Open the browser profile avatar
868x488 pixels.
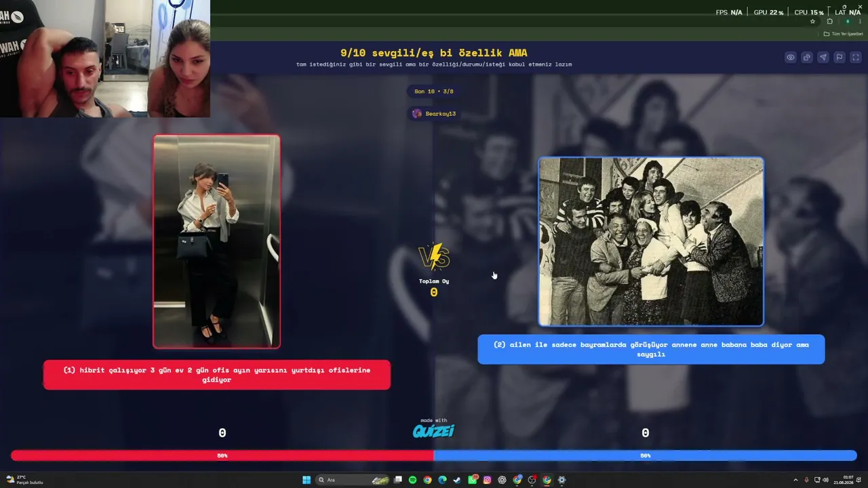pyautogui.click(x=848, y=22)
